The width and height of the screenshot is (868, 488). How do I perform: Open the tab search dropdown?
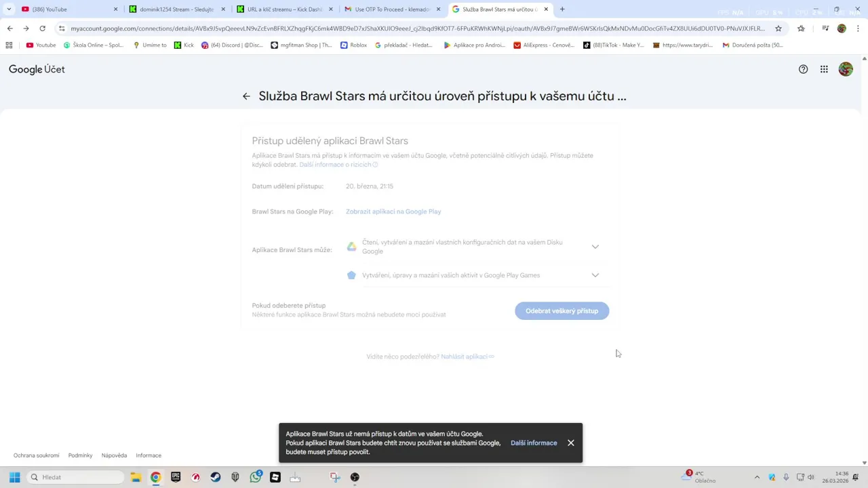click(x=9, y=9)
